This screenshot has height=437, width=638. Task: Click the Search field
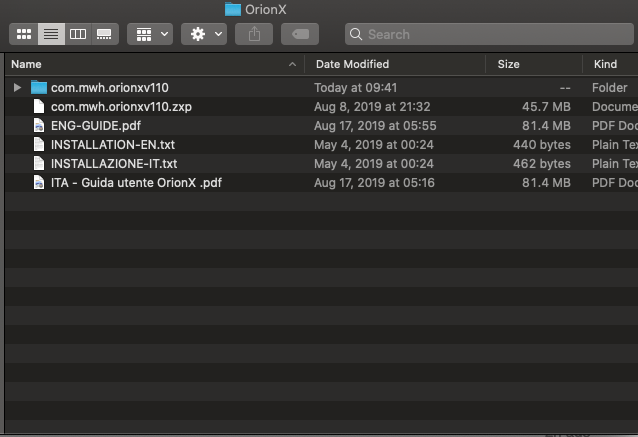point(489,34)
